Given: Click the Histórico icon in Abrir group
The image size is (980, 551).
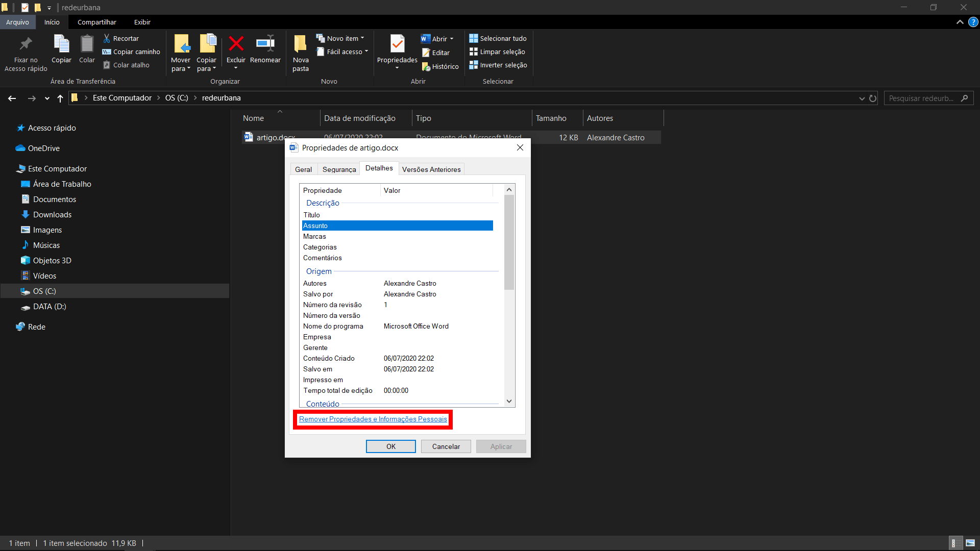Looking at the screenshot, I should (x=426, y=67).
